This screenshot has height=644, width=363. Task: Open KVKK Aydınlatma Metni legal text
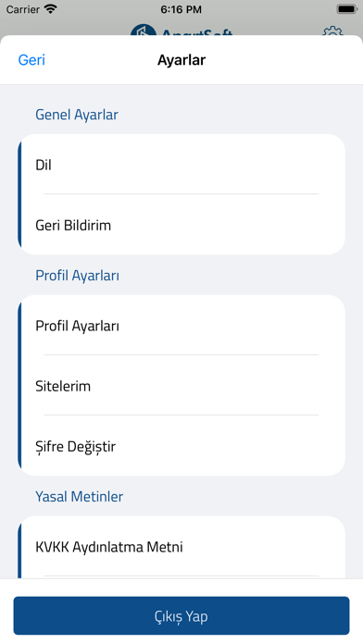pos(181,547)
